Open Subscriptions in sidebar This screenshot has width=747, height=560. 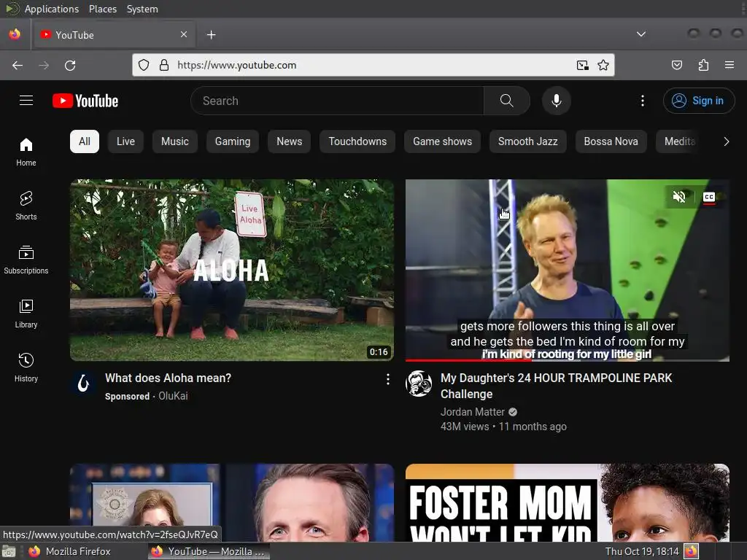pos(26,260)
